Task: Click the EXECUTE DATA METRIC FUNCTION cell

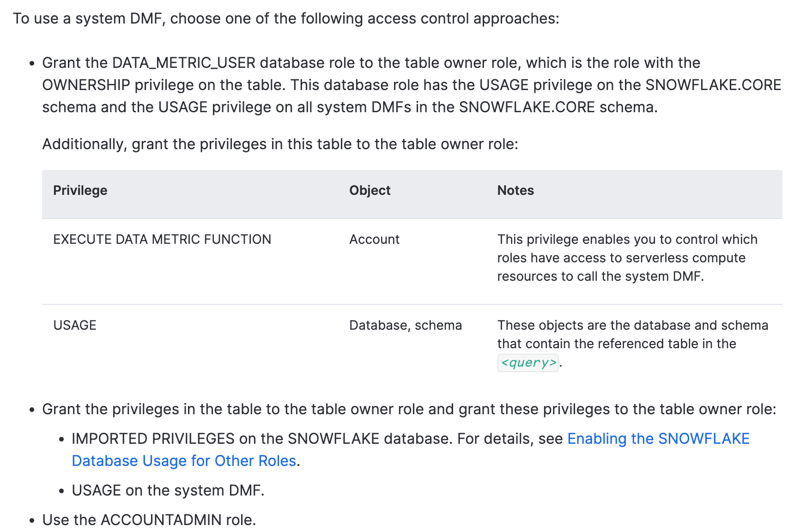Action: [162, 239]
